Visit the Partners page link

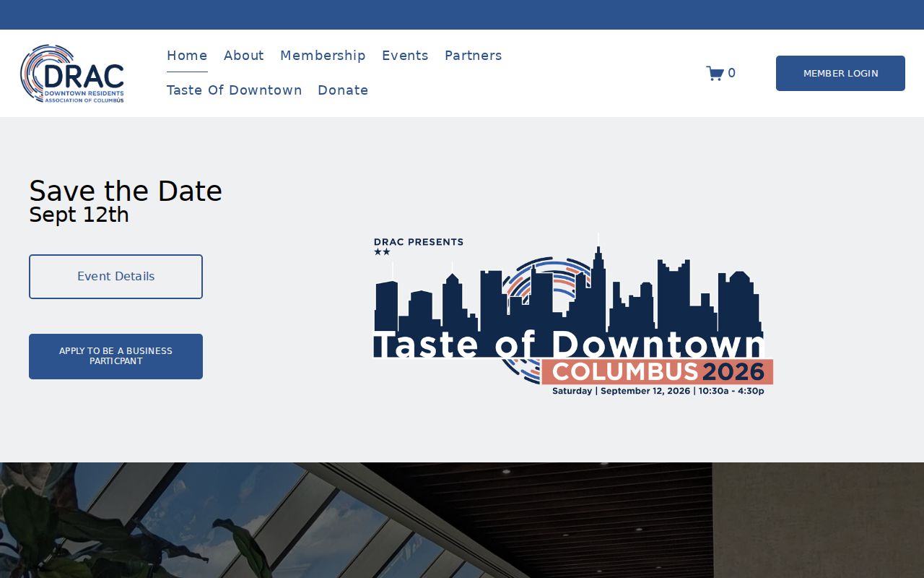(x=474, y=56)
